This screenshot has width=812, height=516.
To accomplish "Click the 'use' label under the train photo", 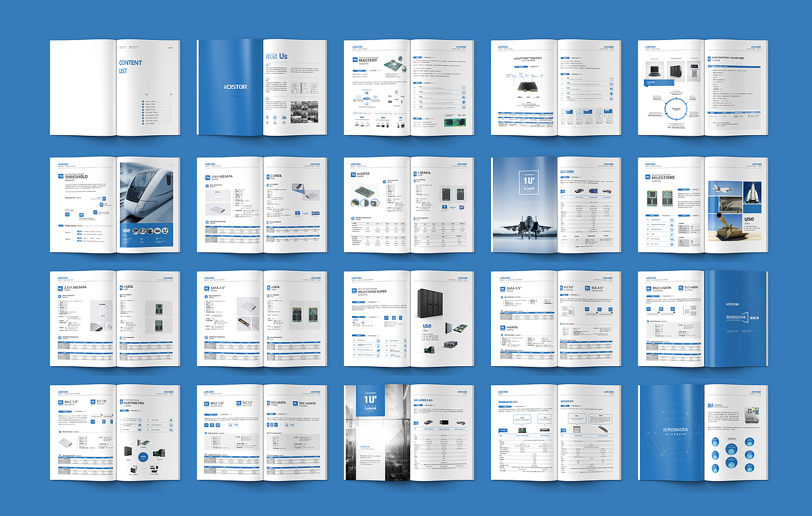I will click(x=127, y=230).
